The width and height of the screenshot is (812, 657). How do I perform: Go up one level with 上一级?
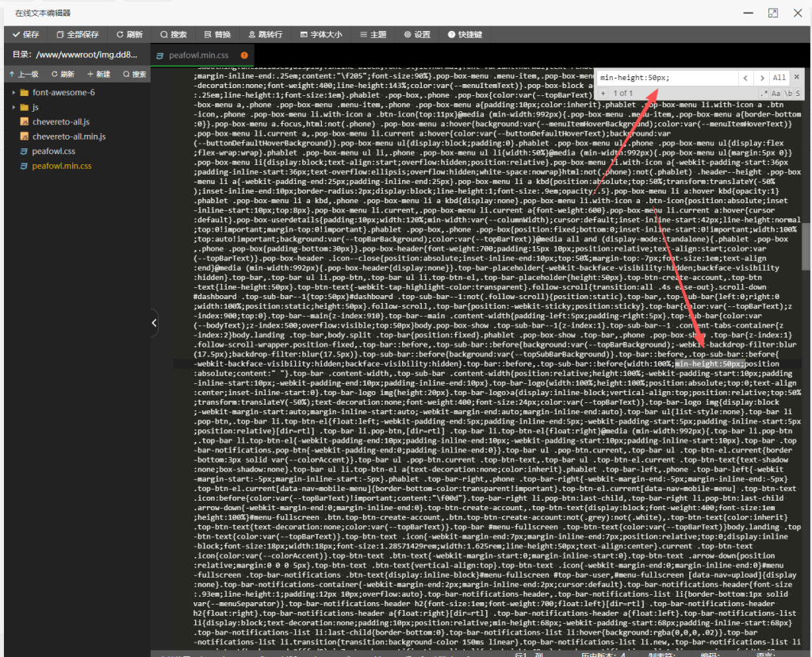[x=24, y=74]
